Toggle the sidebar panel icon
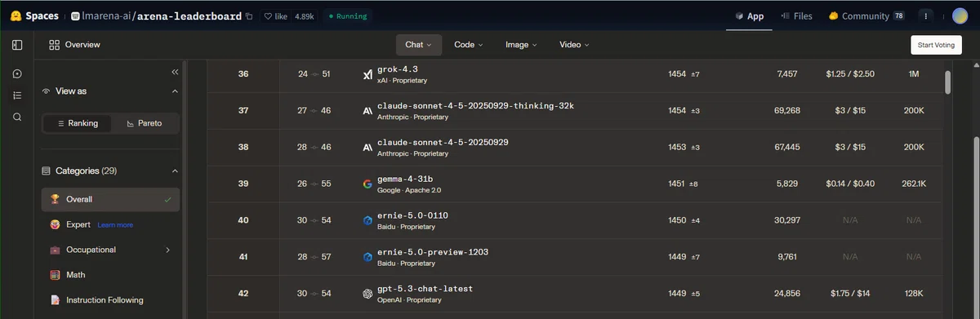 click(x=17, y=45)
